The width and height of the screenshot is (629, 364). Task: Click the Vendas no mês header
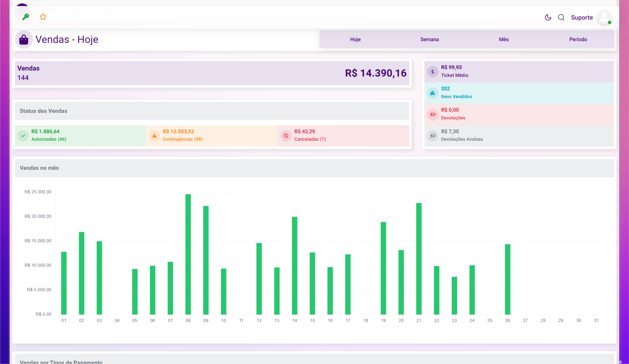coord(314,168)
